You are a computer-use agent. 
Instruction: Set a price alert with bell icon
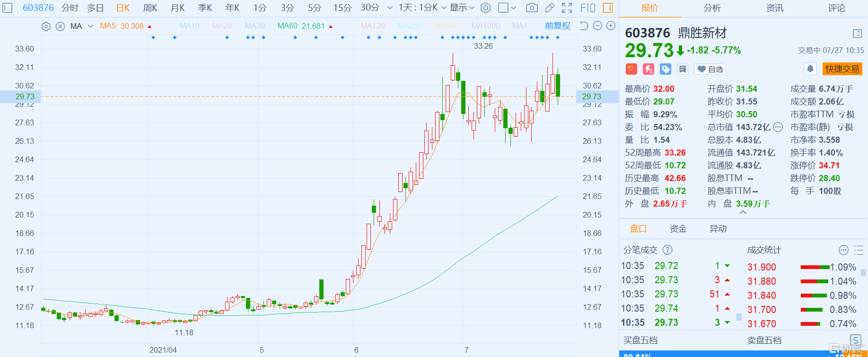[810, 69]
